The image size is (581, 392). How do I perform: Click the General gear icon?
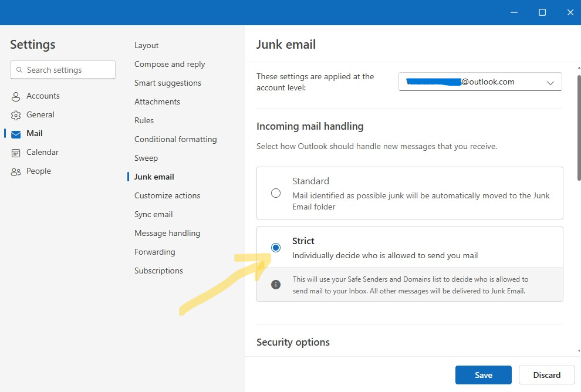[16, 115]
